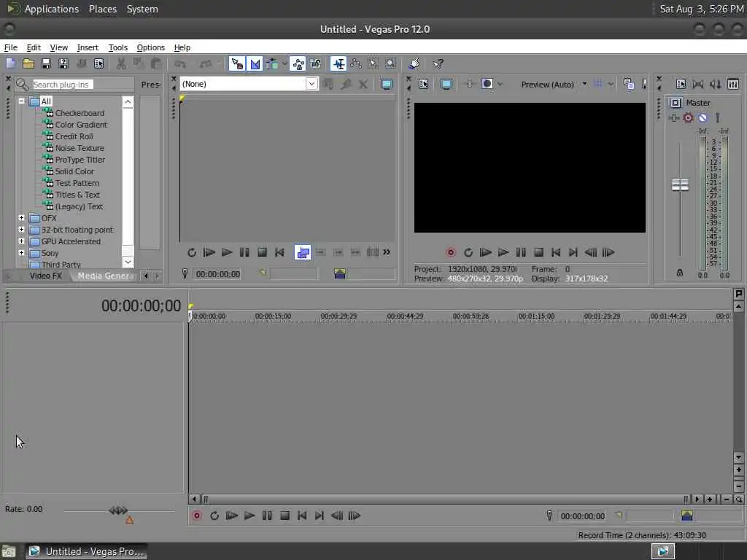Click mixer Dim Output speaker icon
747x560 pixels.
[715, 85]
